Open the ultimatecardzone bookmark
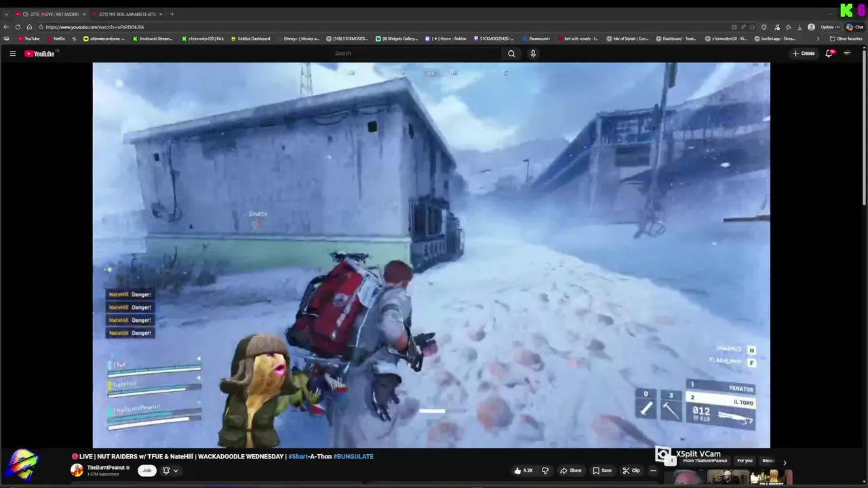 (105, 39)
